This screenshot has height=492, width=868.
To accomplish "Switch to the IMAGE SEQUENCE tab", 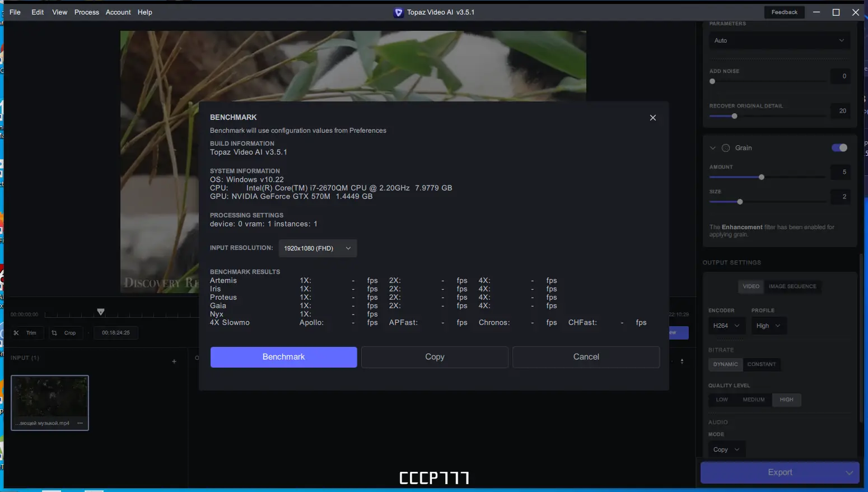I will pyautogui.click(x=792, y=286).
